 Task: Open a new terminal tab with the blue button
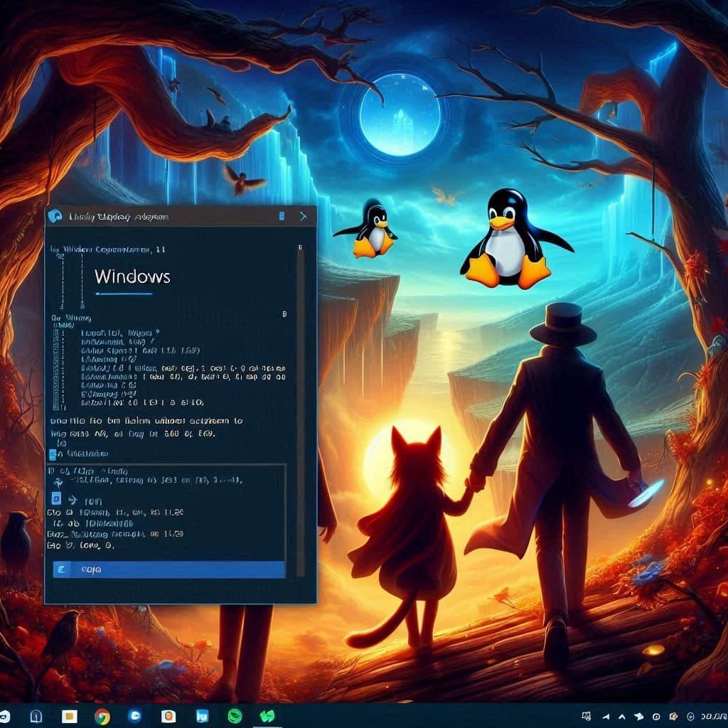click(x=281, y=217)
